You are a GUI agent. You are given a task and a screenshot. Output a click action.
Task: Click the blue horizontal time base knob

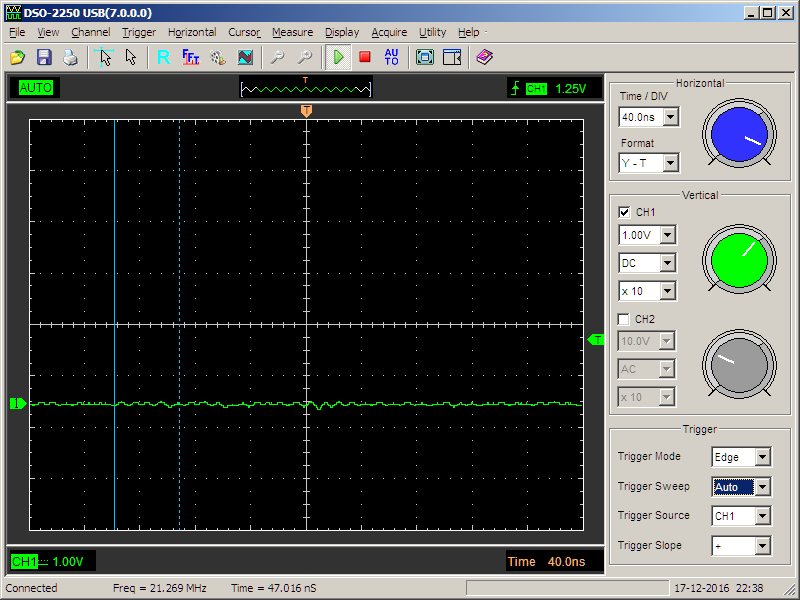click(739, 133)
